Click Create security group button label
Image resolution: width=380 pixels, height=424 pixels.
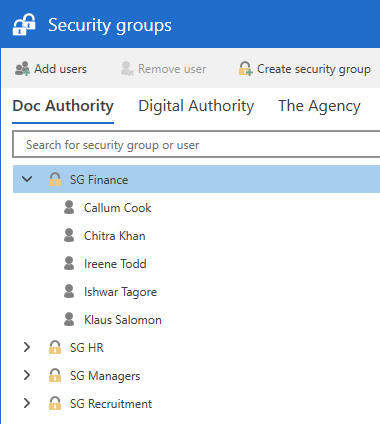pos(314,69)
